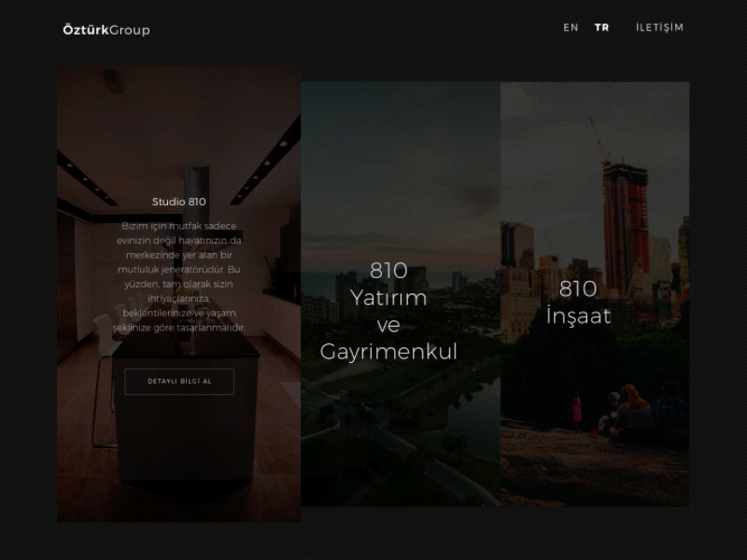Select the Studio 810 description paragraph
This screenshot has width=747, height=560.
(x=179, y=280)
